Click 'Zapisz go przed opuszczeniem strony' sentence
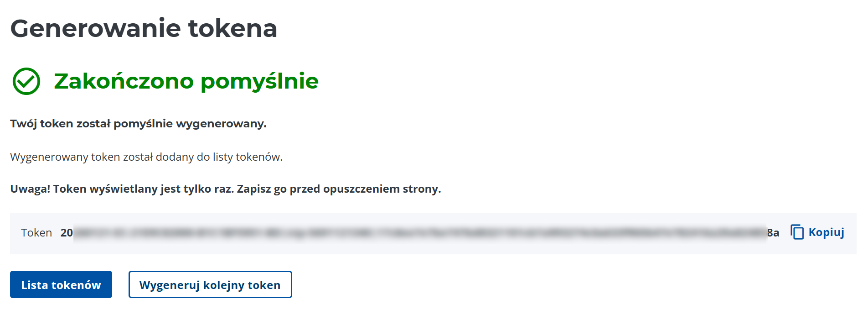The width and height of the screenshot is (868, 310). [x=339, y=189]
